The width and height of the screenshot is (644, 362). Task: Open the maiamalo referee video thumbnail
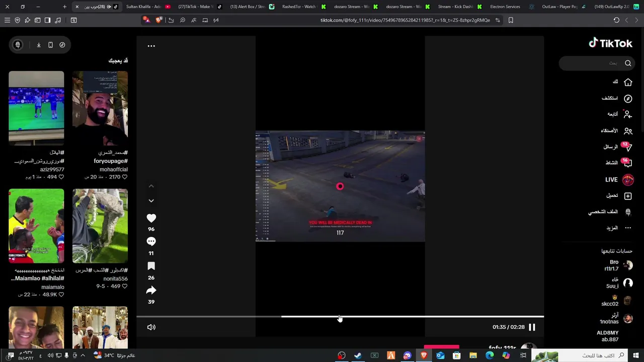pos(36,226)
